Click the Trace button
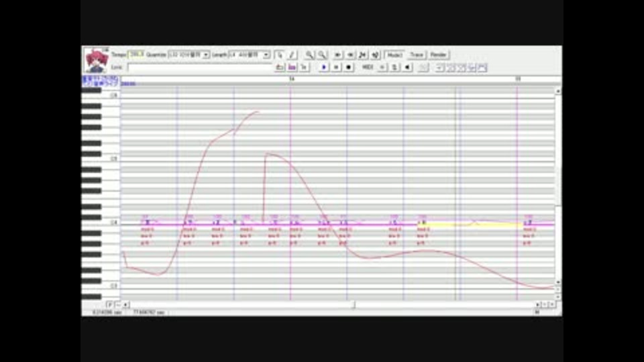Image resolution: width=644 pixels, height=362 pixels. pyautogui.click(x=417, y=54)
